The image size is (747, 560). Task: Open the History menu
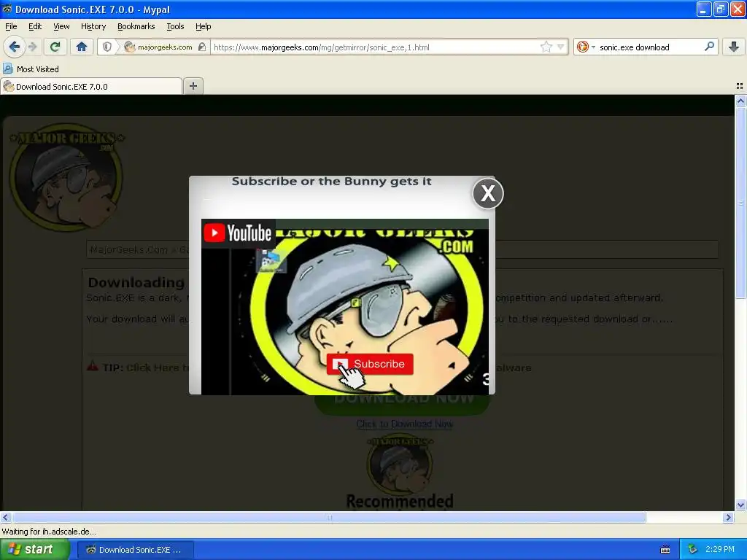(93, 26)
